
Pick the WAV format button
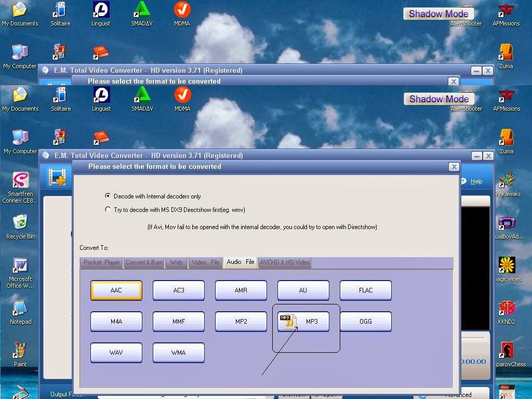116,353
